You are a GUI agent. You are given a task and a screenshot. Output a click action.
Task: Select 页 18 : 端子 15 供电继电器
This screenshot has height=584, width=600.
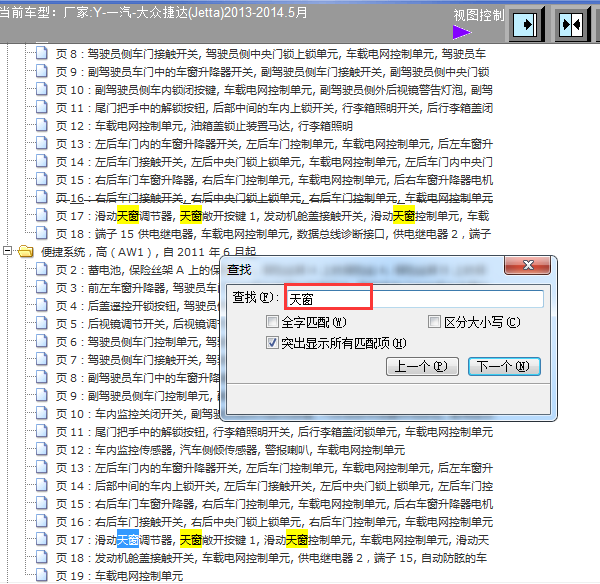pos(273,234)
